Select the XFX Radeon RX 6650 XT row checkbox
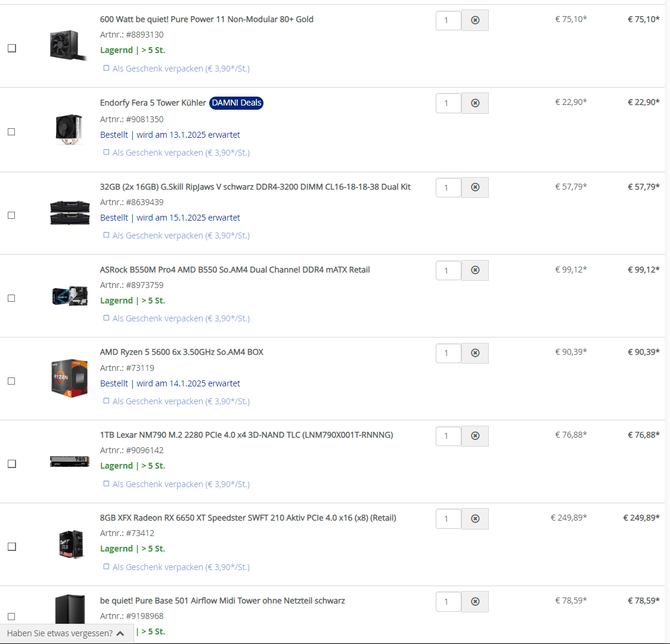This screenshot has height=644, width=670. [x=12, y=547]
